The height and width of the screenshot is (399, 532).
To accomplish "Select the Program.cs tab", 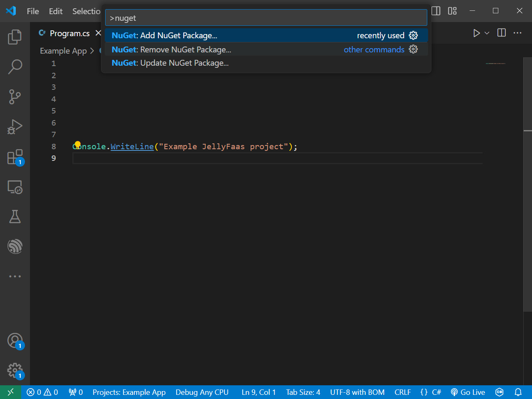I will (x=69, y=33).
